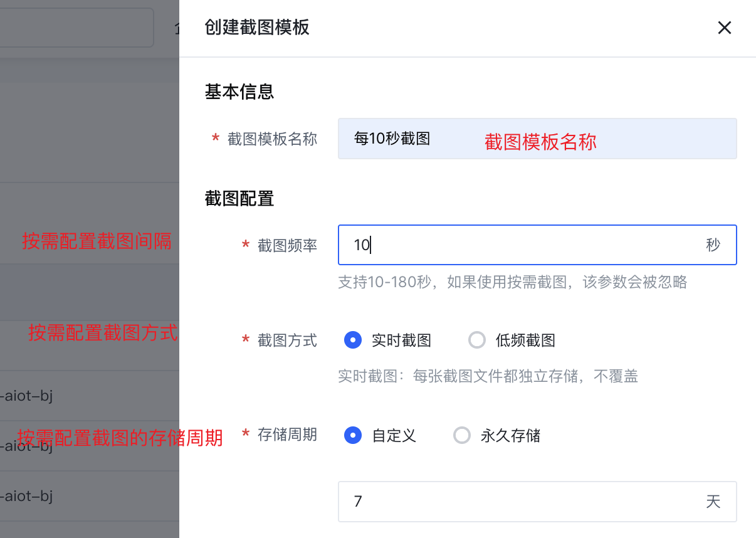Click the 秒 unit suffix
This screenshot has width=756, height=538.
713,245
